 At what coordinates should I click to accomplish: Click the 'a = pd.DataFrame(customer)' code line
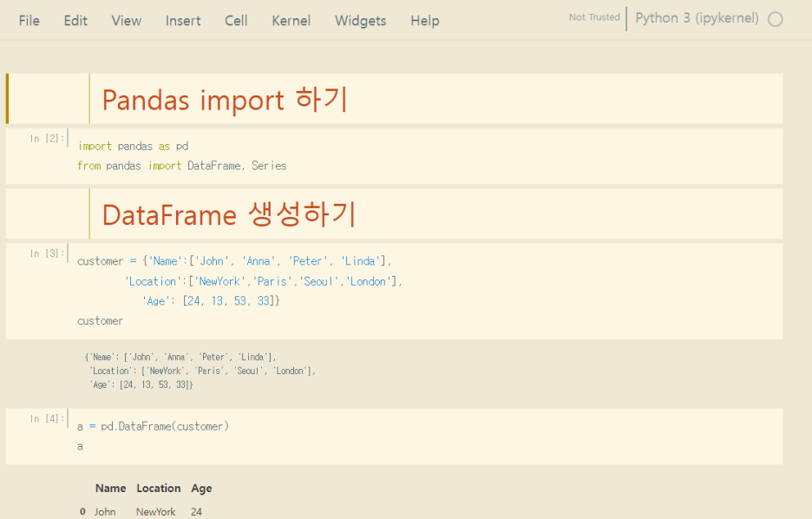pyautogui.click(x=153, y=426)
